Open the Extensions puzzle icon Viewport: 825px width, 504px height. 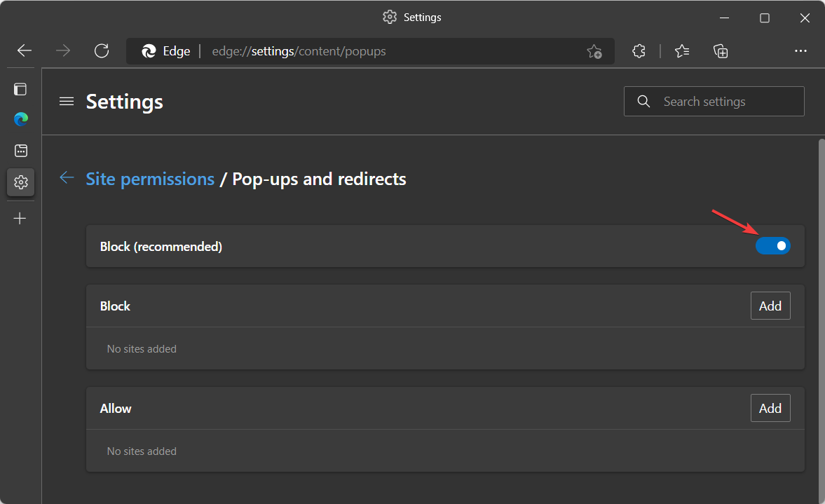pyautogui.click(x=639, y=51)
